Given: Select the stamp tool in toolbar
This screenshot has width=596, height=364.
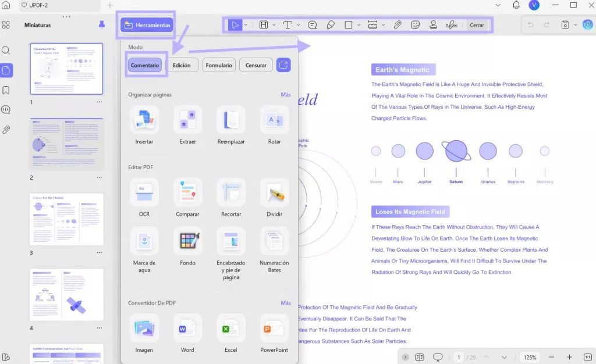Looking at the screenshot, I should click(433, 25).
